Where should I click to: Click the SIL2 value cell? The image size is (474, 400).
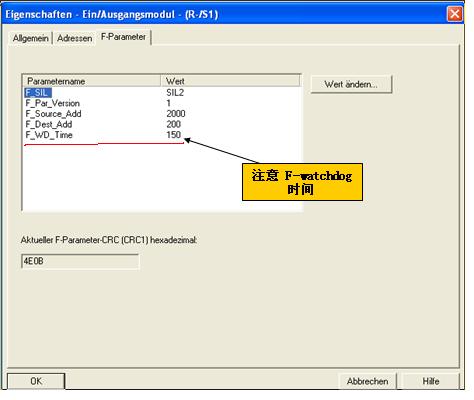tap(175, 93)
